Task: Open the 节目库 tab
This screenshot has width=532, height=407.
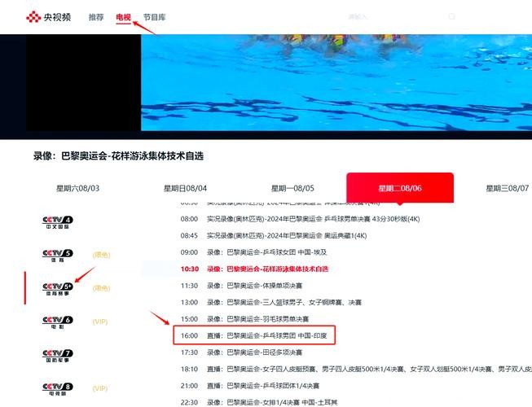Action: point(154,17)
